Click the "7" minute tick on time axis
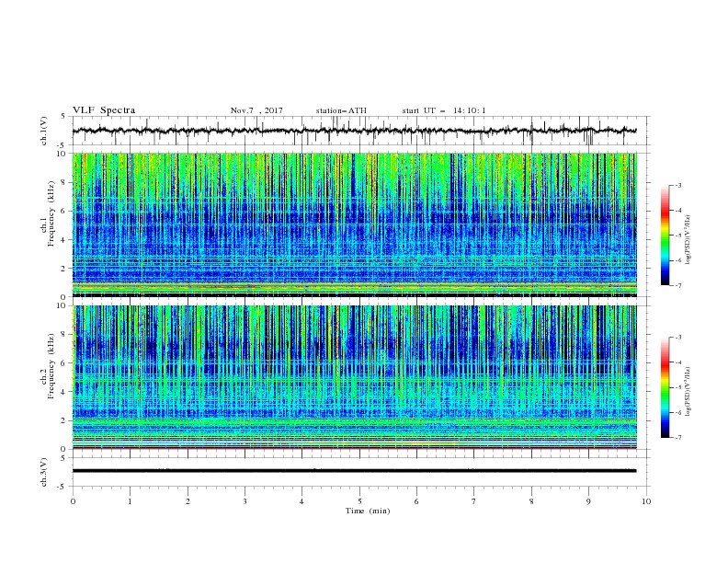 [x=474, y=501]
